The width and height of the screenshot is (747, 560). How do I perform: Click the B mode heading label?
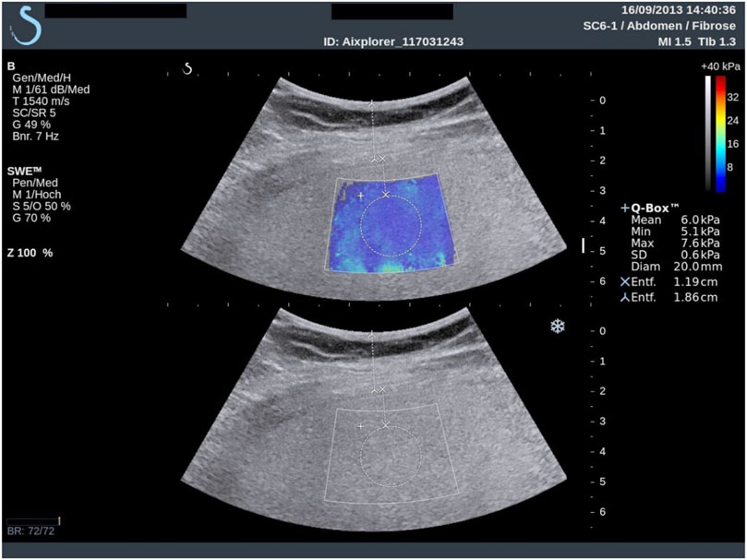click(11, 66)
